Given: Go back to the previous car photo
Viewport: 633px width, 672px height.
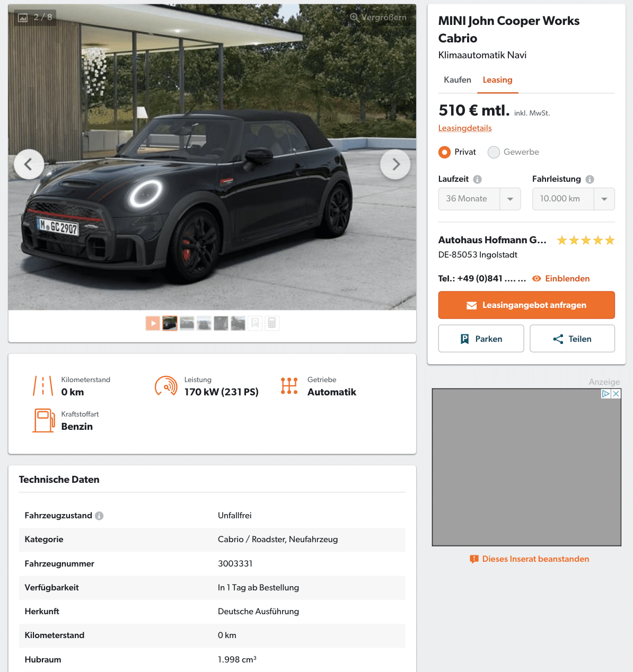Looking at the screenshot, I should tap(29, 164).
